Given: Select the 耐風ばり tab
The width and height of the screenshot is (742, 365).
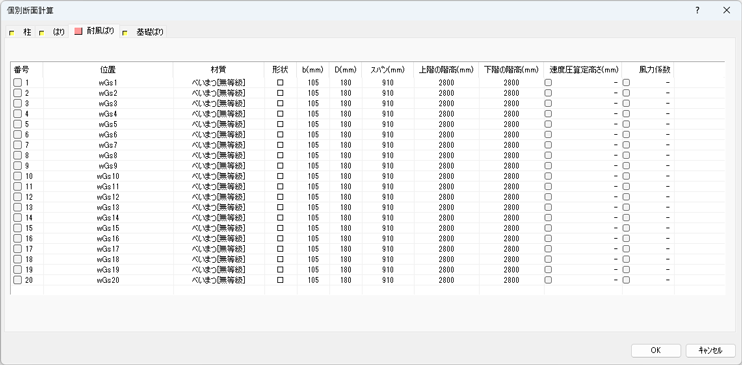Looking at the screenshot, I should (x=94, y=31).
